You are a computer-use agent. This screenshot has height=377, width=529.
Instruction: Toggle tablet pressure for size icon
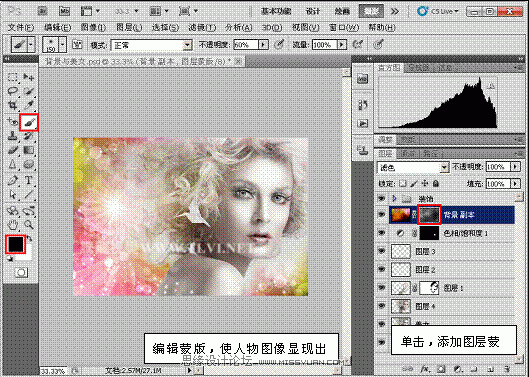[379, 44]
